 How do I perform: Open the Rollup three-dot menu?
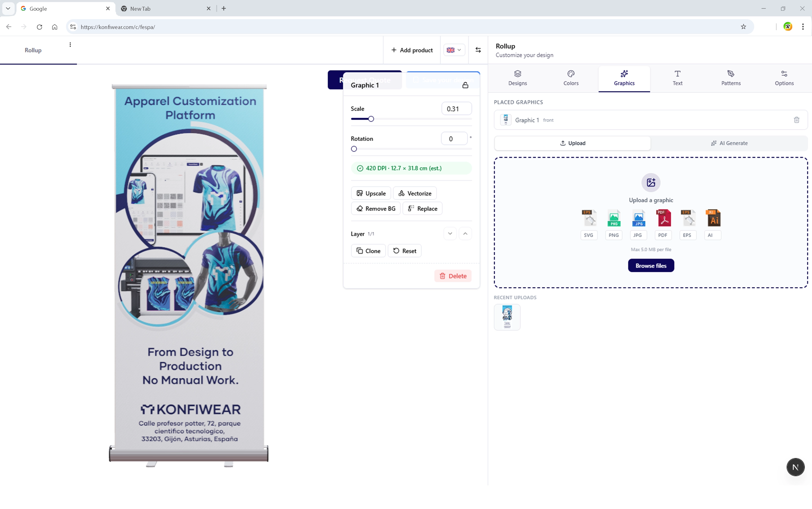[x=70, y=45]
